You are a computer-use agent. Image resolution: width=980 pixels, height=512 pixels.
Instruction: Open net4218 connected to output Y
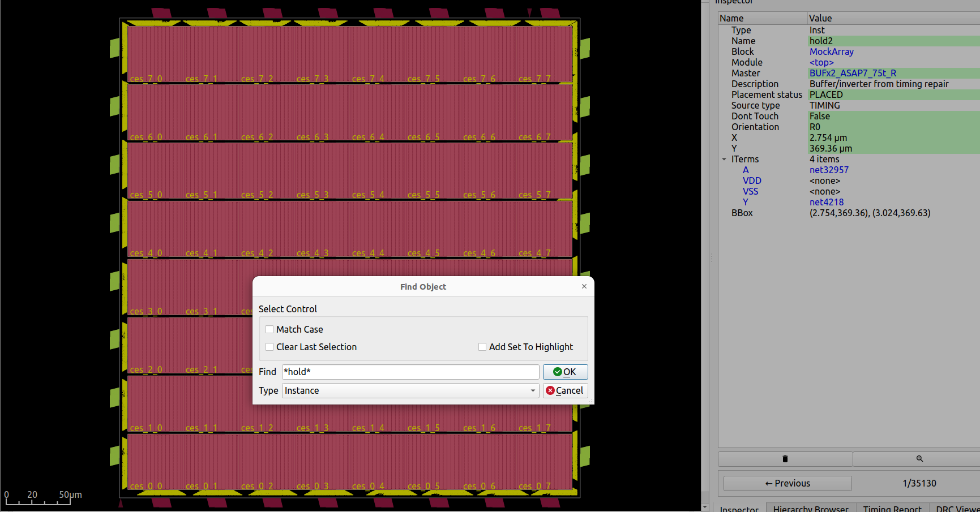(827, 202)
